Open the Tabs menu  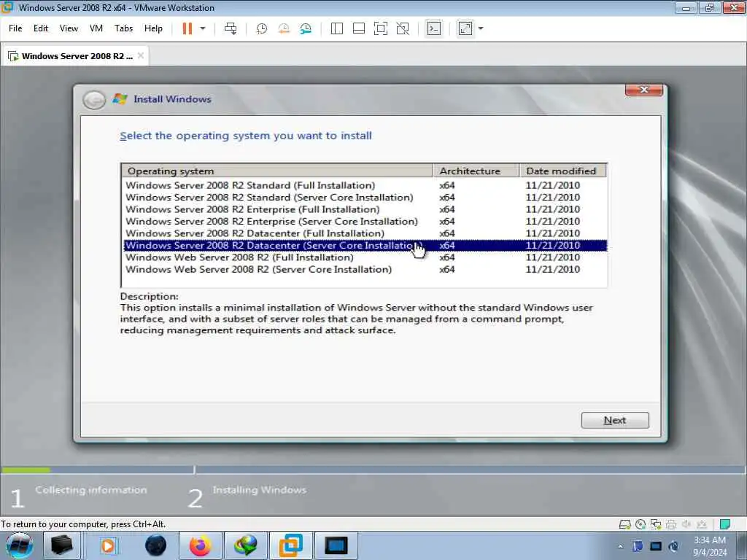point(123,28)
